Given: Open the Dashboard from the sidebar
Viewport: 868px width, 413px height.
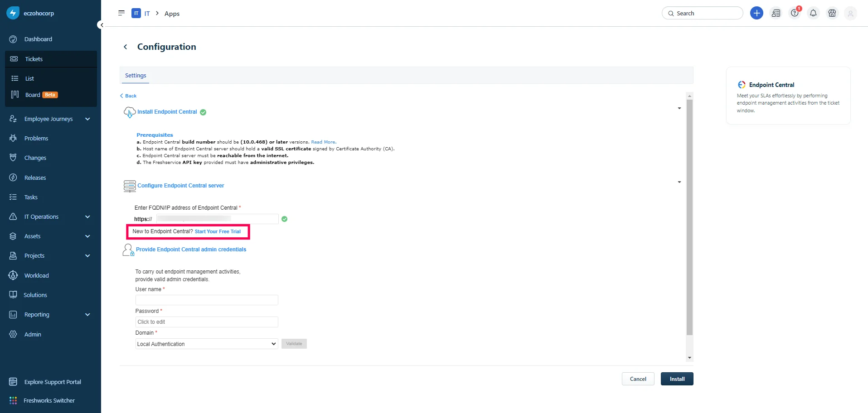Looking at the screenshot, I should pyautogui.click(x=38, y=39).
